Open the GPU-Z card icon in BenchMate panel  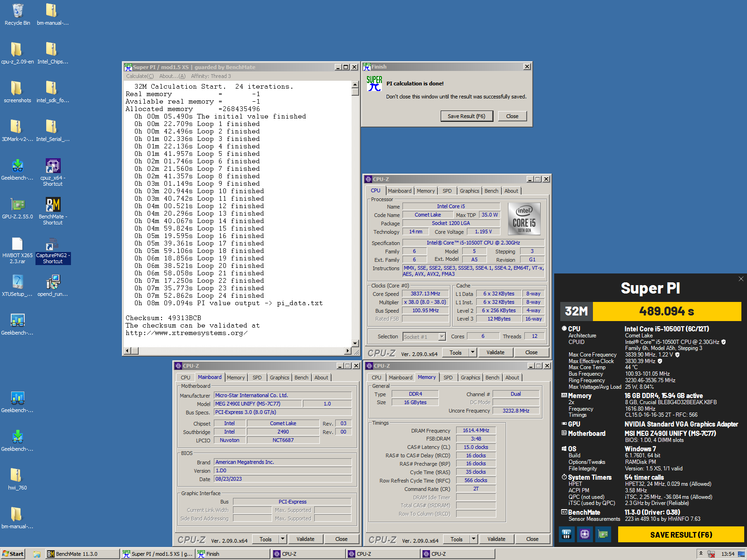(603, 534)
